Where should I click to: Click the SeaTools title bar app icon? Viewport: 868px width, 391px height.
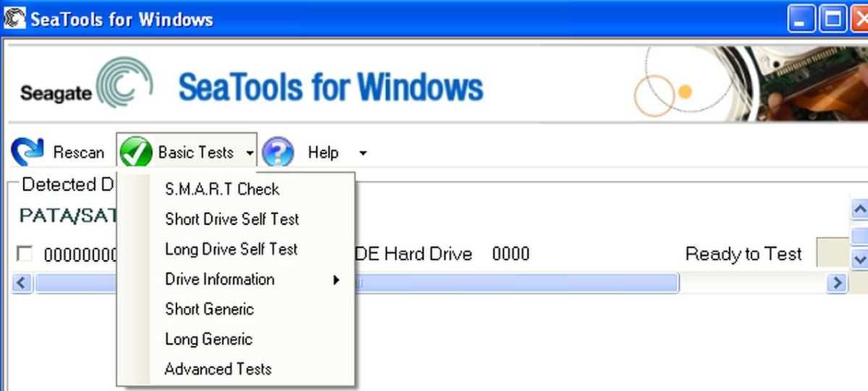(14, 18)
